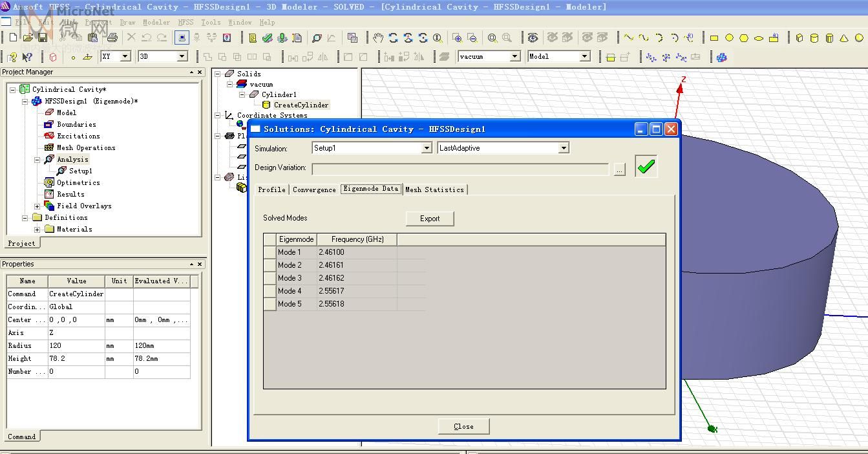Image resolution: width=868 pixels, height=454 pixels.
Task: Click the What's This help pointer icon
Action: [27, 57]
